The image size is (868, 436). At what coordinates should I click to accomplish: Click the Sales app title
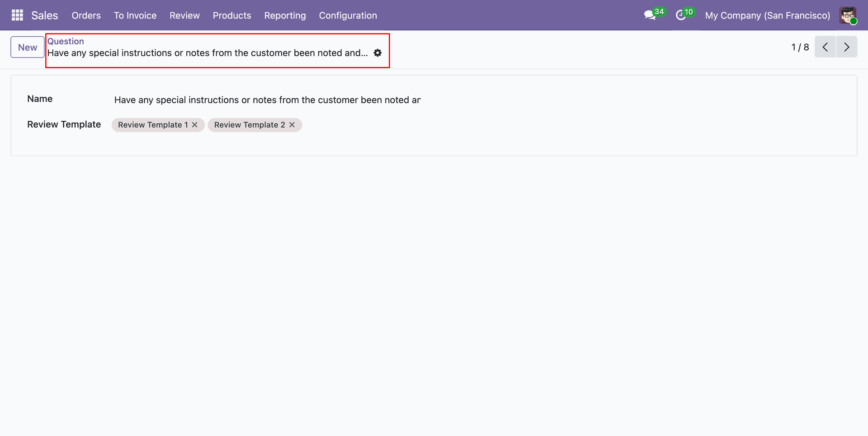point(45,15)
